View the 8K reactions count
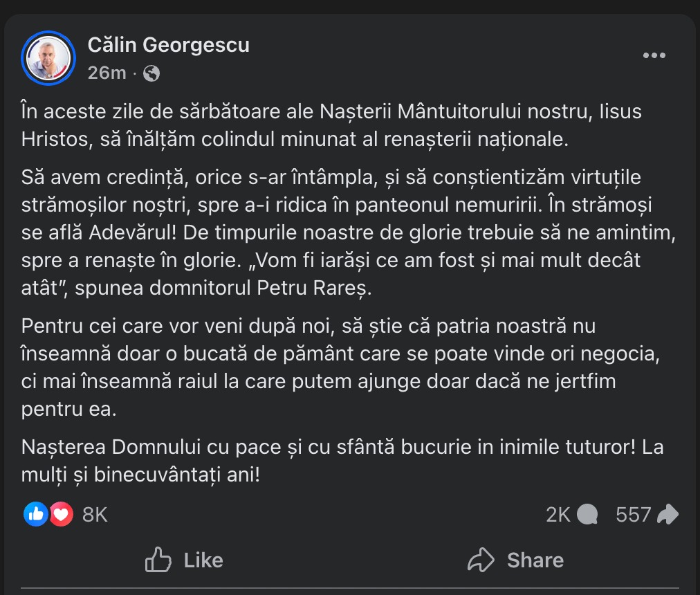700x595 pixels. coord(95,515)
